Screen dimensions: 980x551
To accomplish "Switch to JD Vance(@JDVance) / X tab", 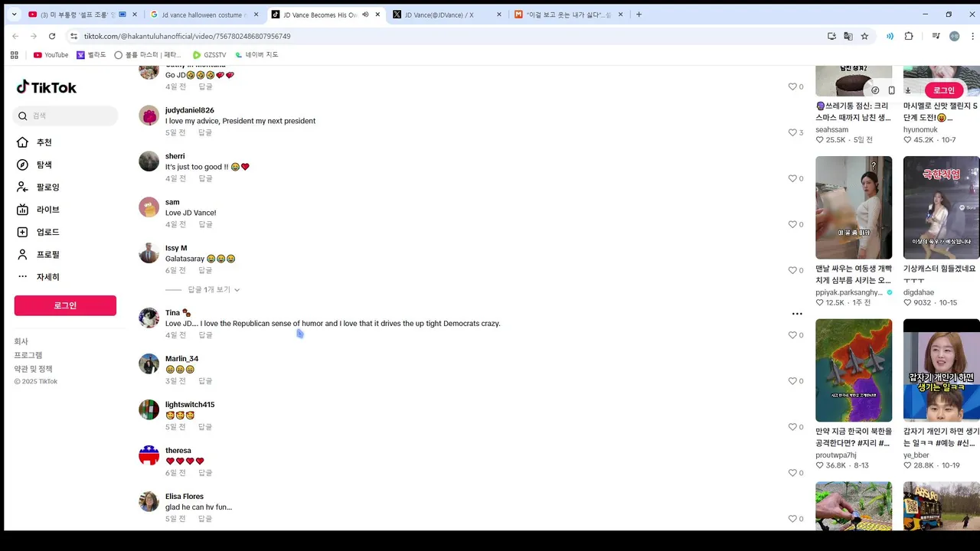I will click(446, 15).
